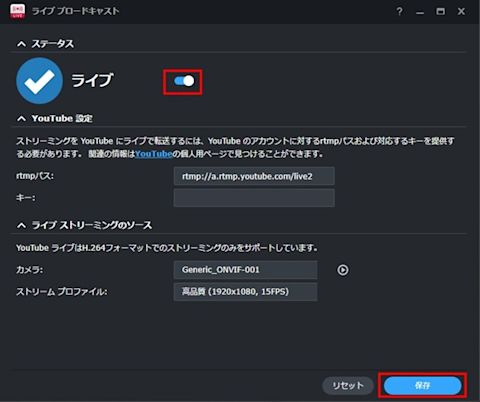Click the ライブ ブロードキャスト window title text

pos(75,11)
